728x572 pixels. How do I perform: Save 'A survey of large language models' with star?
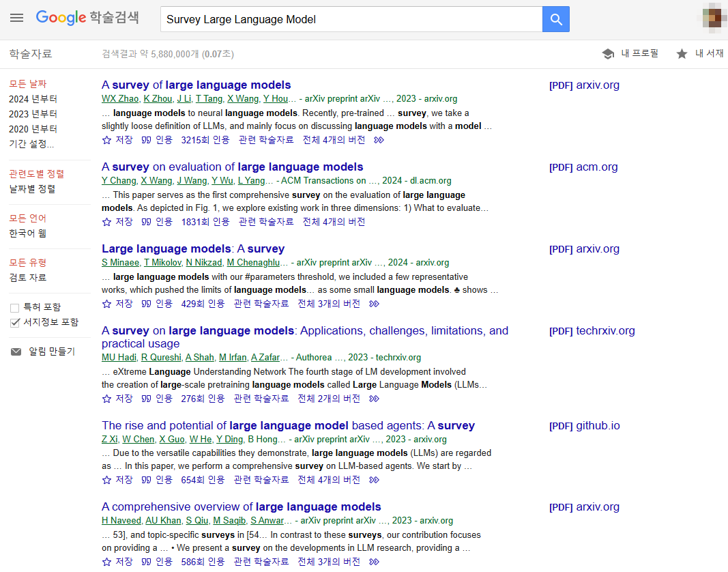(106, 140)
